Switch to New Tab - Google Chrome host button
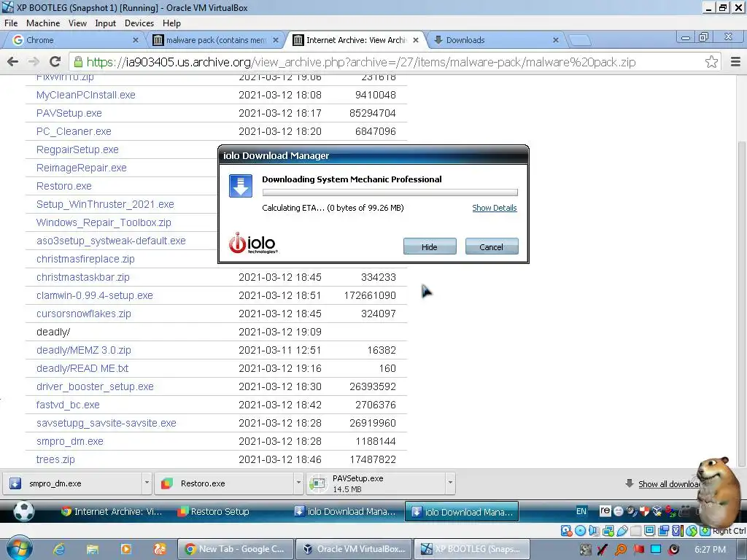 (x=235, y=549)
